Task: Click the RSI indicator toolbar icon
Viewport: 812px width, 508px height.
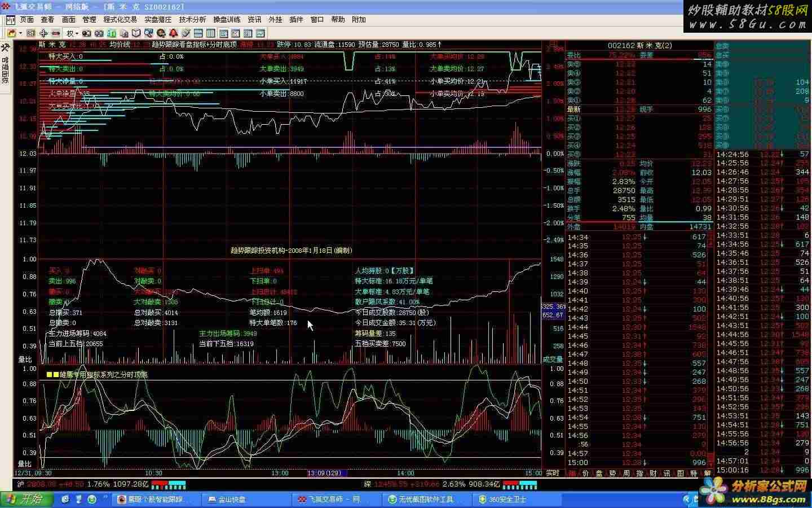Action: pos(31,33)
